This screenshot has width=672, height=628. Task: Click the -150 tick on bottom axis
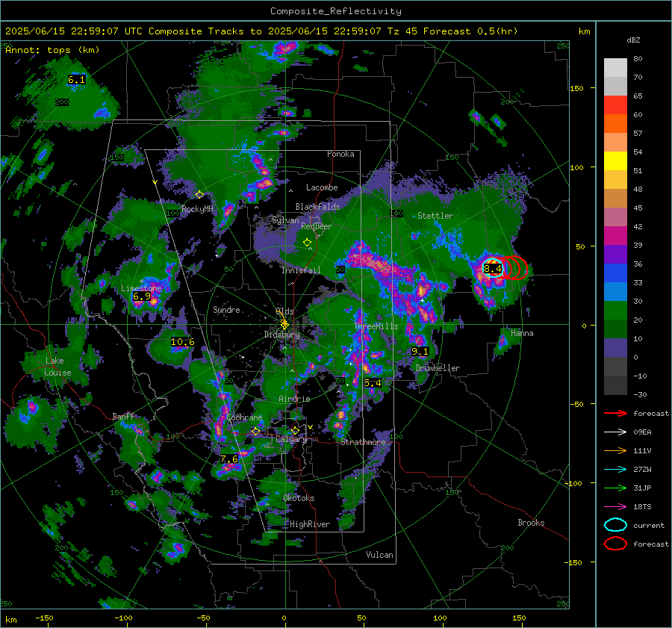pyautogui.click(x=44, y=618)
